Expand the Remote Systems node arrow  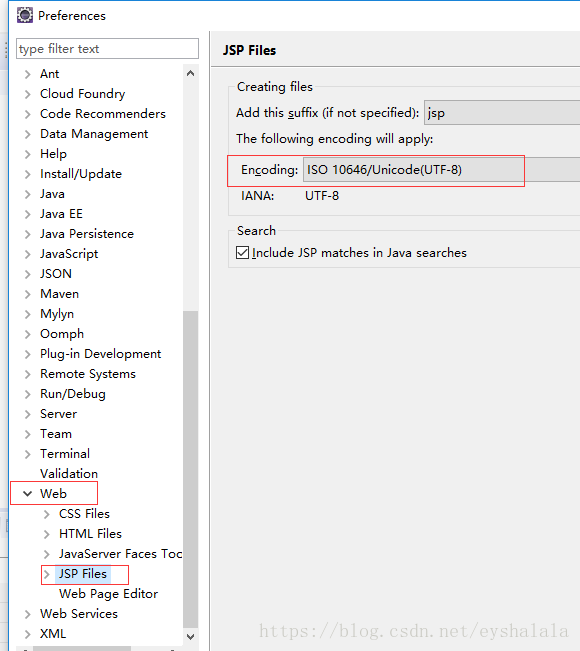point(27,374)
